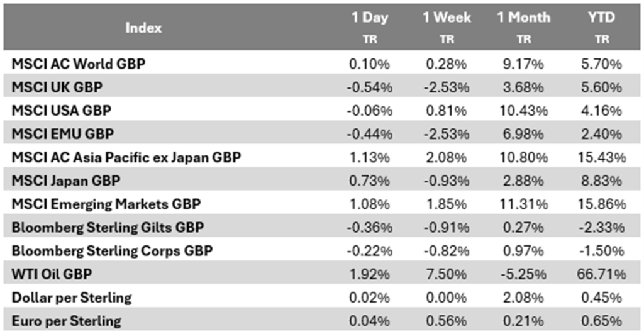Click MSCI AC Asia Pacific ex Japan GBP
The width and height of the screenshot is (644, 334).
[x=126, y=157]
